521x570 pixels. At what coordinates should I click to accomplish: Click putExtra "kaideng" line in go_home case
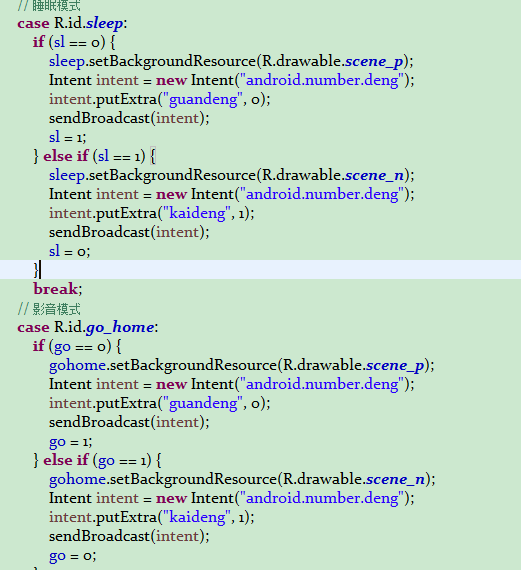[152, 517]
